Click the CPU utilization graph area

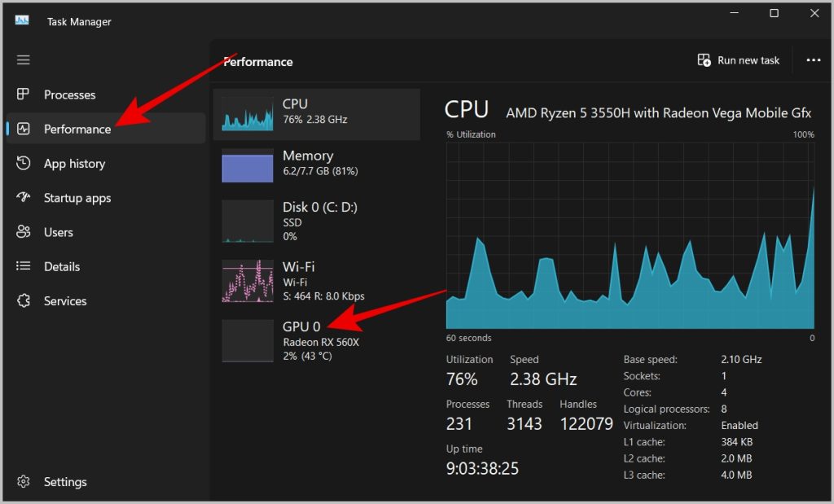[x=630, y=236]
